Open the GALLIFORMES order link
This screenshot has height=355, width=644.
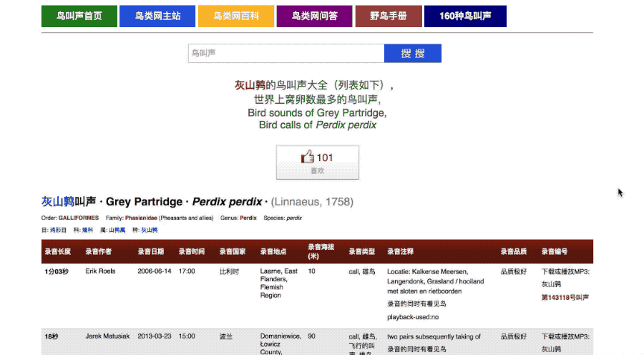[79, 218]
